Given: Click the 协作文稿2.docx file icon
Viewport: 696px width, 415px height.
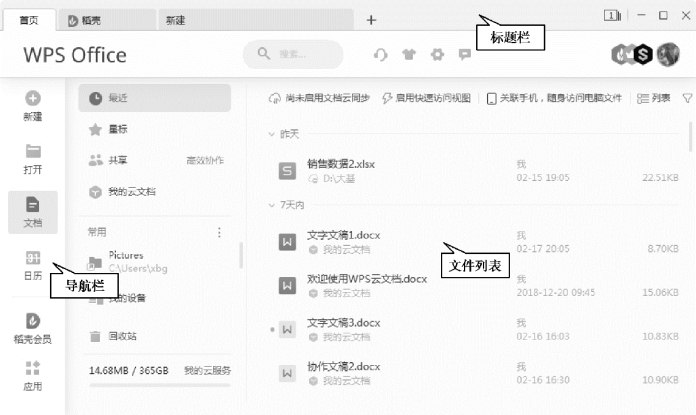Looking at the screenshot, I should pos(287,373).
